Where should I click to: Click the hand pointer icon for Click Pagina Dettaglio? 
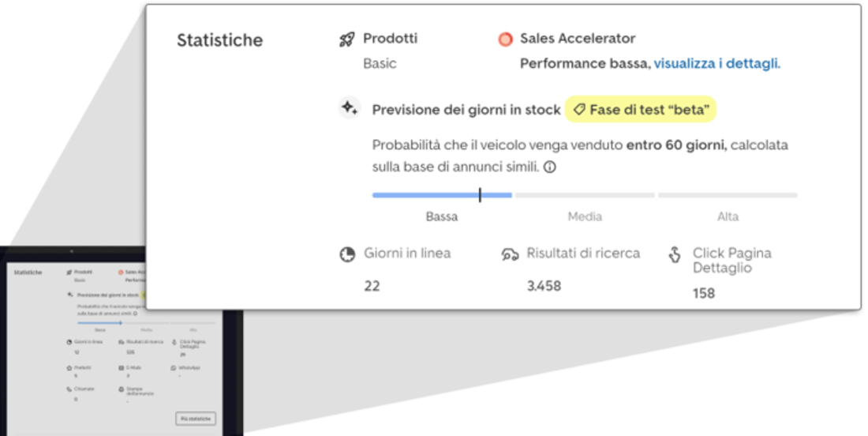tap(674, 254)
